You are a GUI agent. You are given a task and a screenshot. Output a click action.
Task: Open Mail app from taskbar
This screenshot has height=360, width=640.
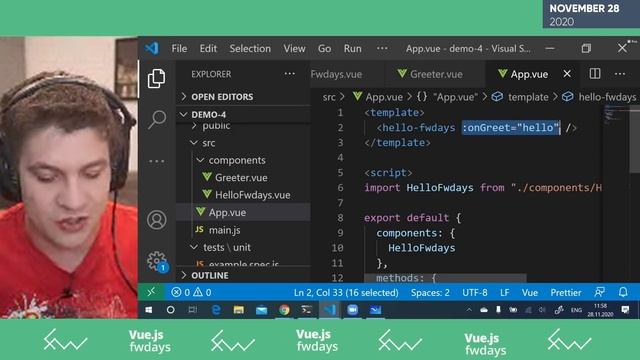tap(262, 310)
